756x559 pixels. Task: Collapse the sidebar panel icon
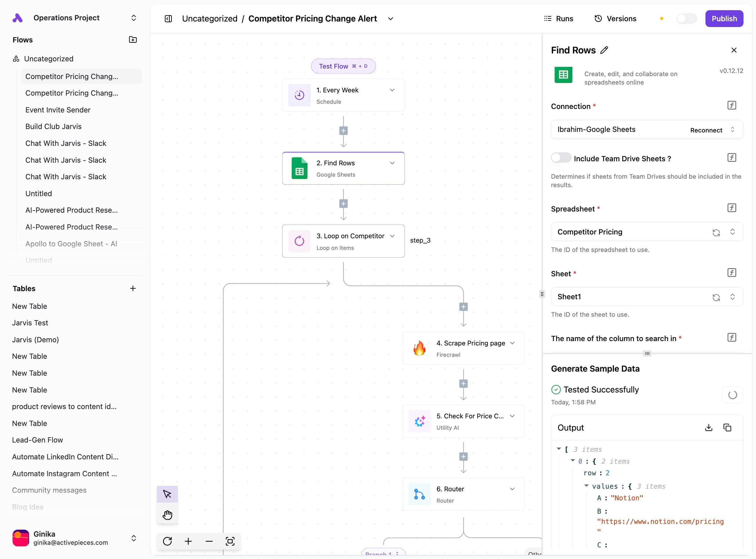point(168,19)
